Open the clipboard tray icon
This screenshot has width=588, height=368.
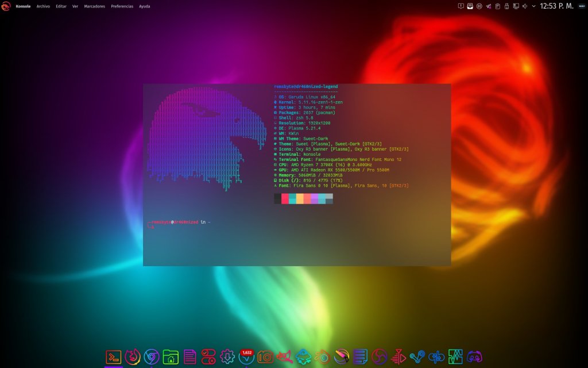pos(497,6)
